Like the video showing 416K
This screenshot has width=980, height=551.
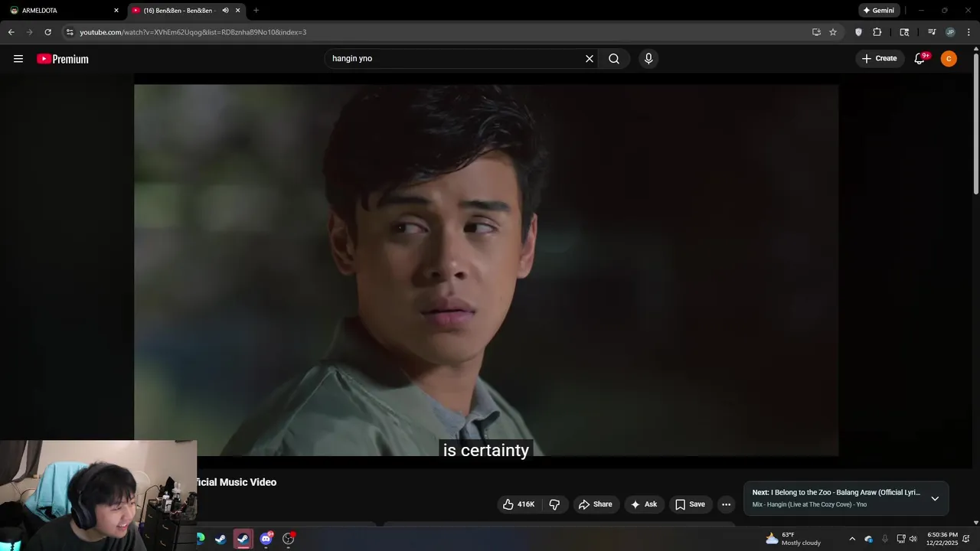click(518, 504)
